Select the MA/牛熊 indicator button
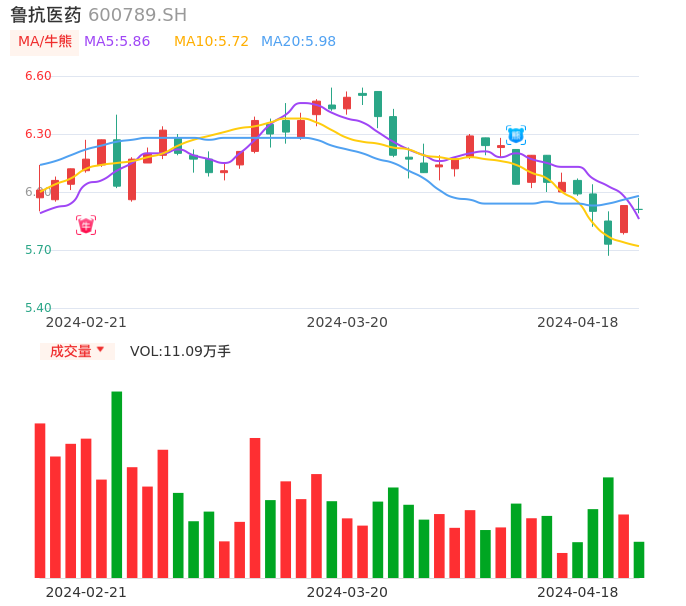This screenshot has width=686, height=606. tap(45, 42)
